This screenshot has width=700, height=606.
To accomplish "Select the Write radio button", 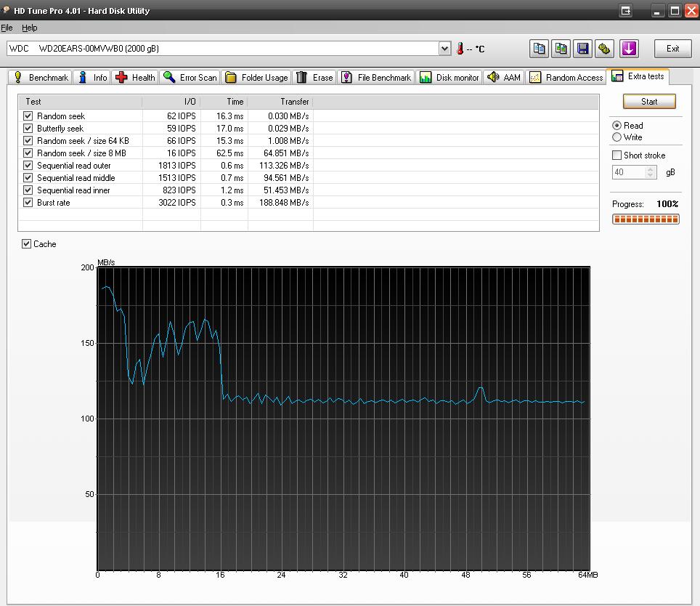I will pos(617,137).
